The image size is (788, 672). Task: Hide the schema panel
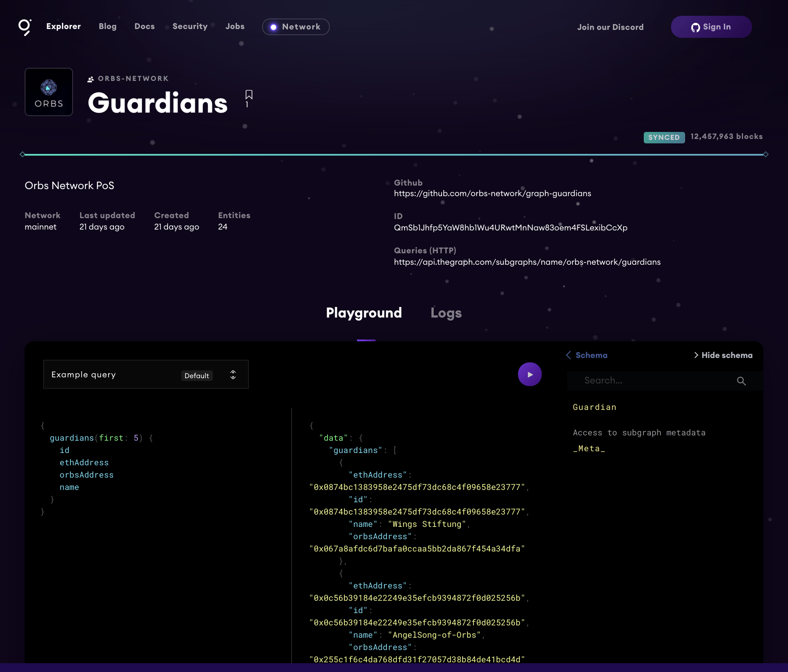[723, 355]
